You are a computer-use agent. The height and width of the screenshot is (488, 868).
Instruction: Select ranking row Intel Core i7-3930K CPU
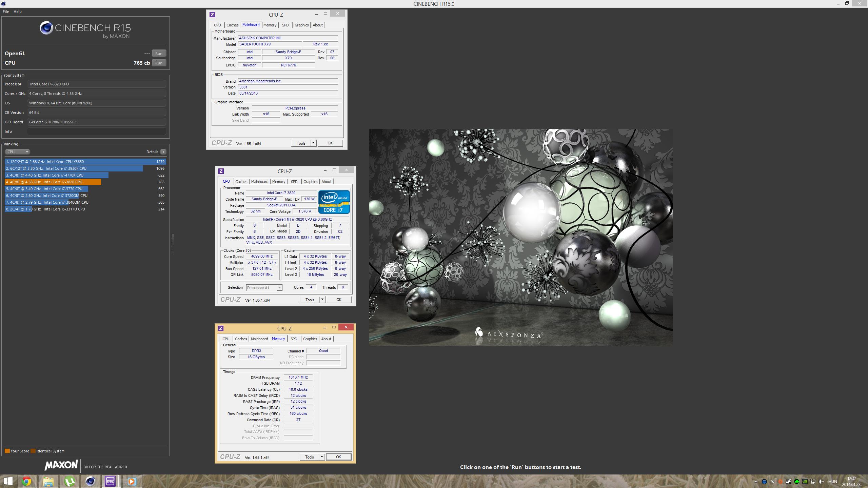[85, 168]
